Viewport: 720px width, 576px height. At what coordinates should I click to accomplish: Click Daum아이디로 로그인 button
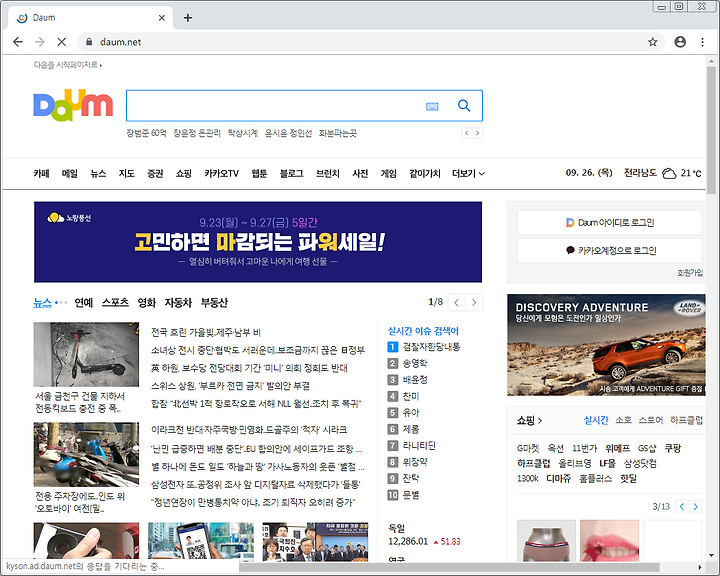609,223
